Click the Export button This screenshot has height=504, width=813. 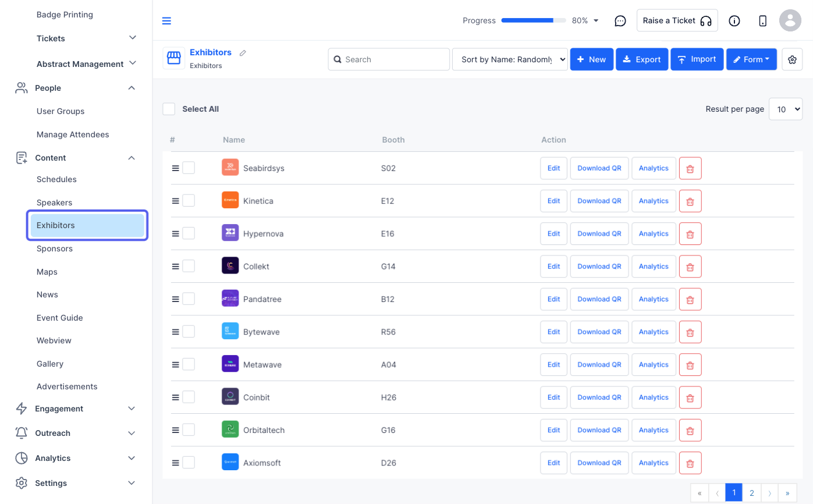coord(642,59)
